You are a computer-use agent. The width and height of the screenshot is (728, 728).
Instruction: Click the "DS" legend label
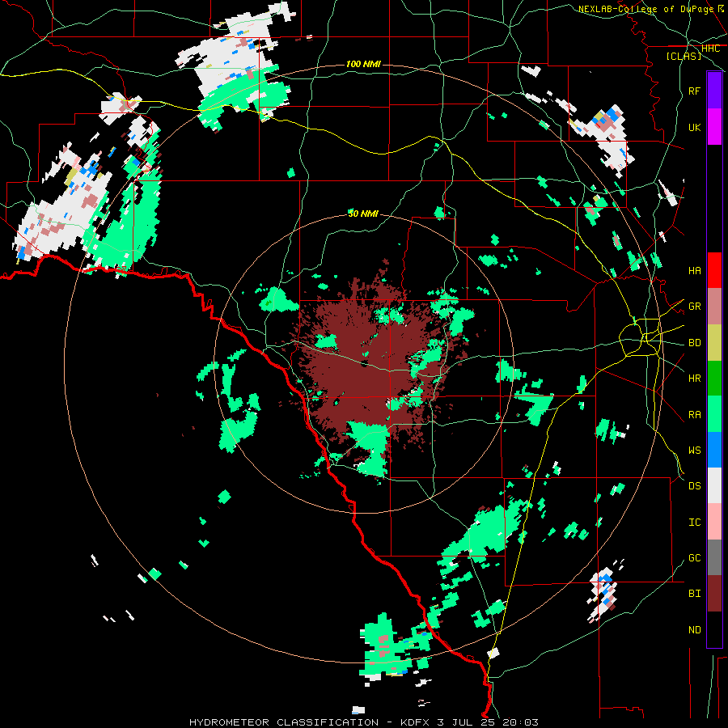click(x=694, y=486)
